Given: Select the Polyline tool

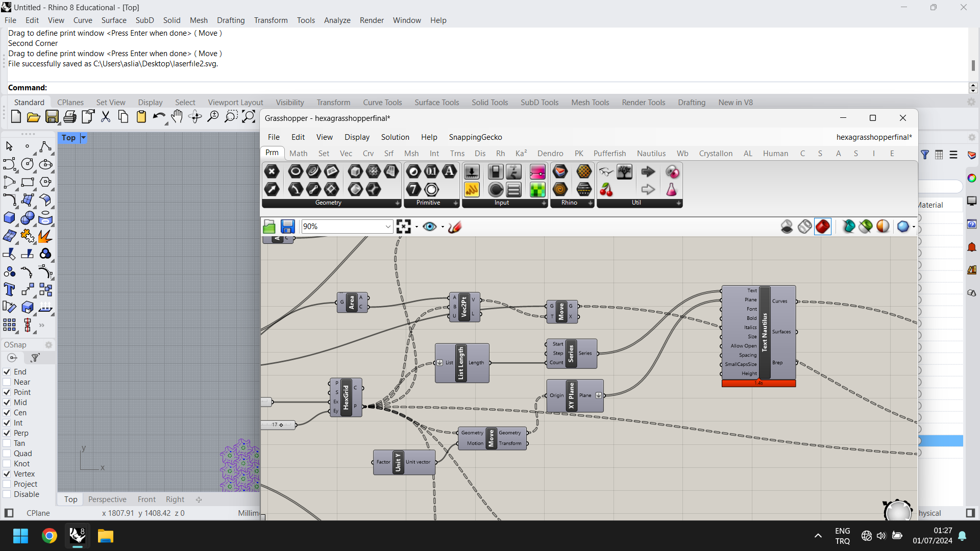Looking at the screenshot, I should coord(45,146).
